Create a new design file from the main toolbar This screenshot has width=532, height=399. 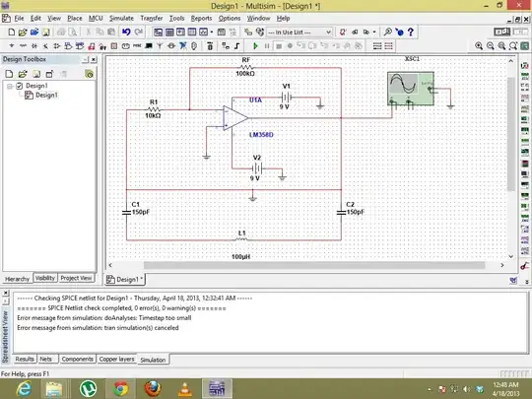[x=11, y=32]
